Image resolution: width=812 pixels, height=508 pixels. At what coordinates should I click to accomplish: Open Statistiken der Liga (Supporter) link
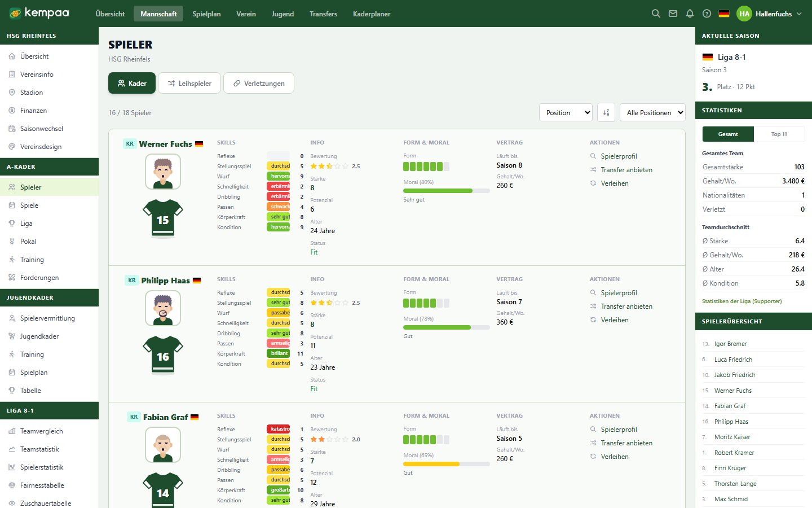(x=742, y=301)
